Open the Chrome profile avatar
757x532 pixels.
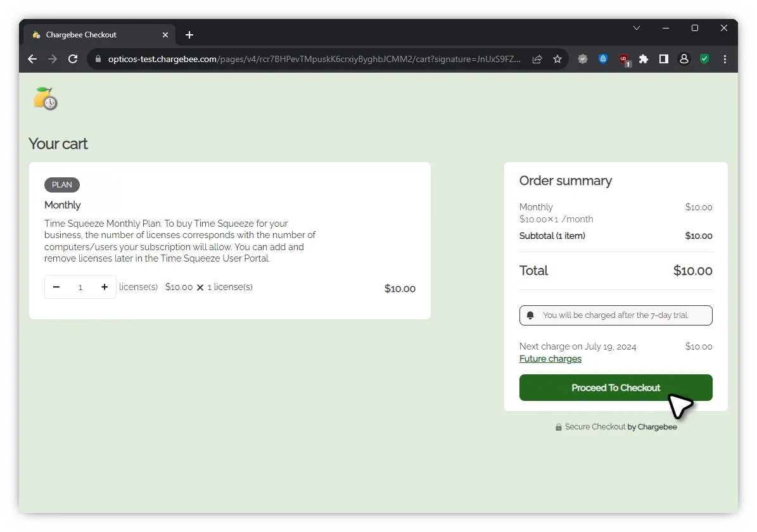684,59
